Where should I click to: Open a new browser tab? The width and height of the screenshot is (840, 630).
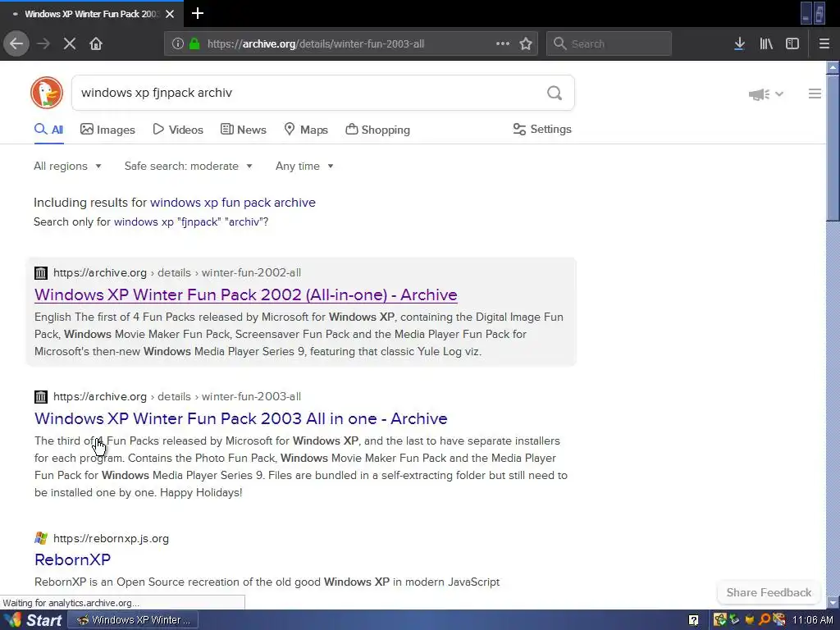(x=198, y=13)
